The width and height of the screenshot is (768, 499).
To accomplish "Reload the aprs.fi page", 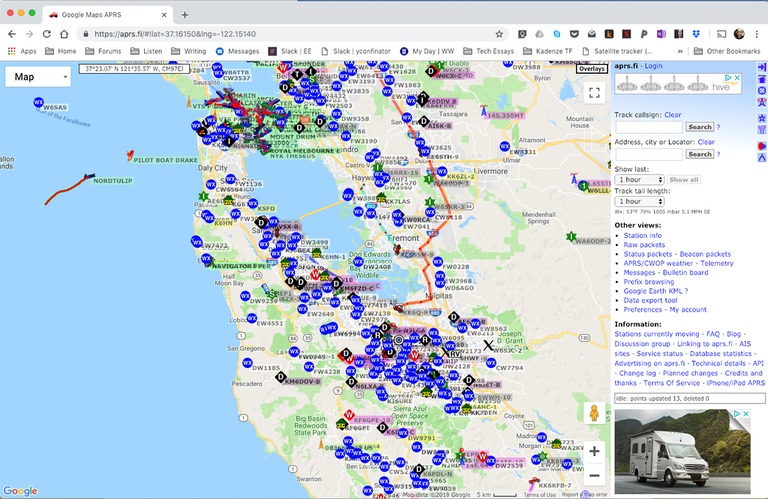I will coord(47,34).
